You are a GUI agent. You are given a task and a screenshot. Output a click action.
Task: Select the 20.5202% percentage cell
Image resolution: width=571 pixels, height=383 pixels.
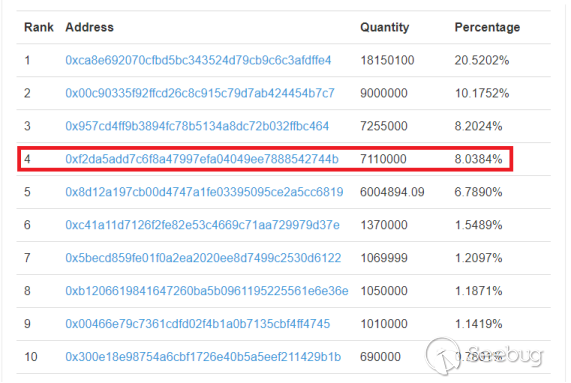tap(481, 60)
